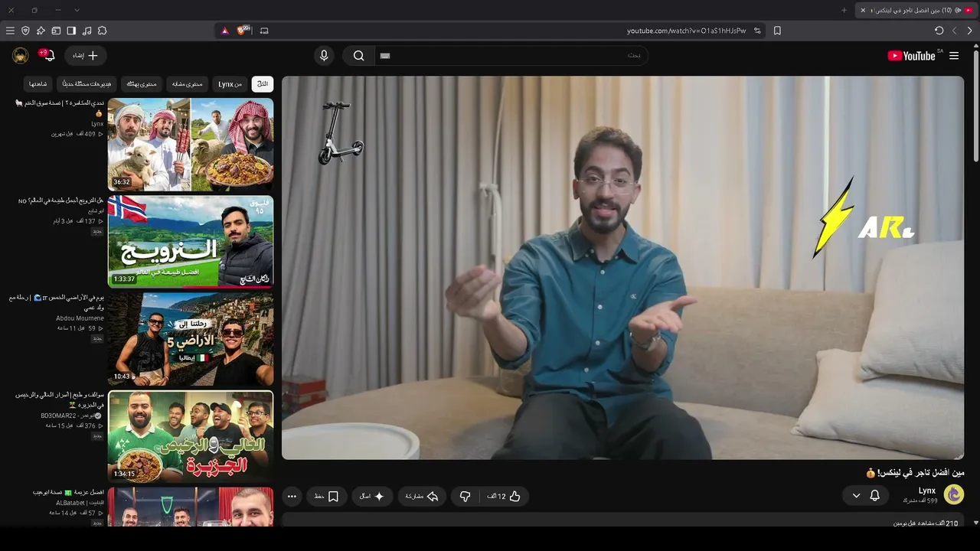This screenshot has height=551, width=980.
Task: Open the Norway 1:33:37 video thumbnail
Action: tap(191, 242)
